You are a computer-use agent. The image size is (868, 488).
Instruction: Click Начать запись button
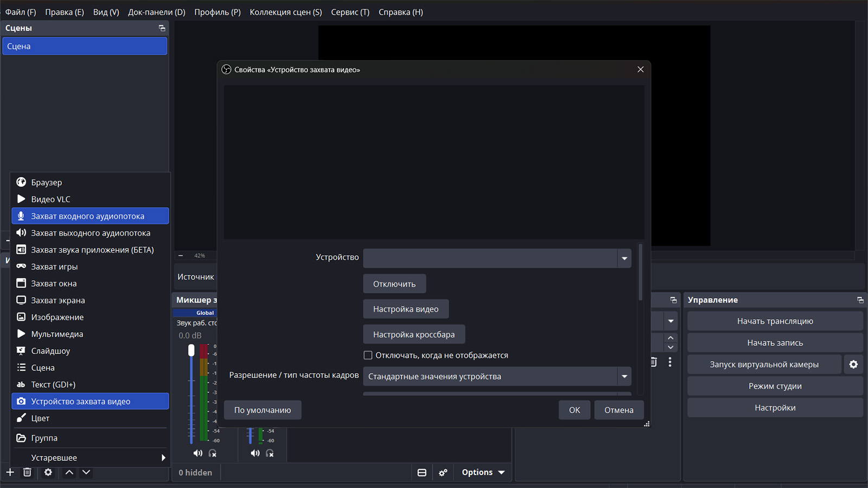[x=775, y=343]
